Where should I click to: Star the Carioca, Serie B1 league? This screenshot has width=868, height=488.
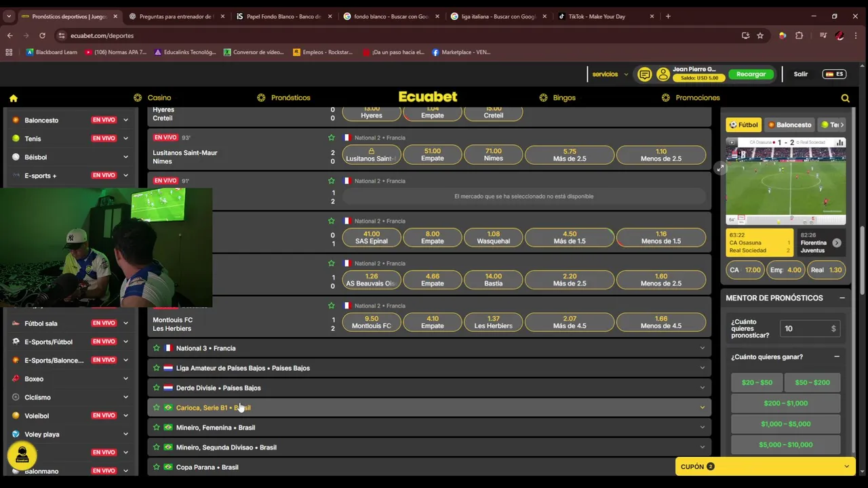157,407
